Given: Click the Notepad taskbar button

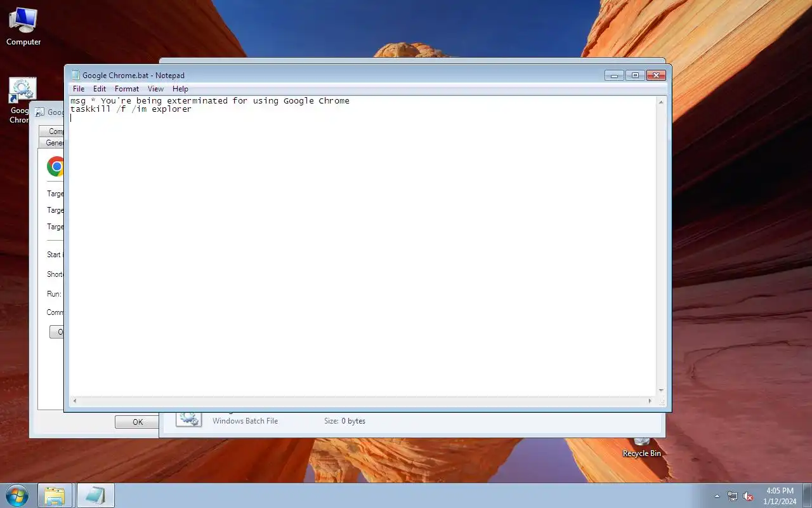Looking at the screenshot, I should (96, 495).
